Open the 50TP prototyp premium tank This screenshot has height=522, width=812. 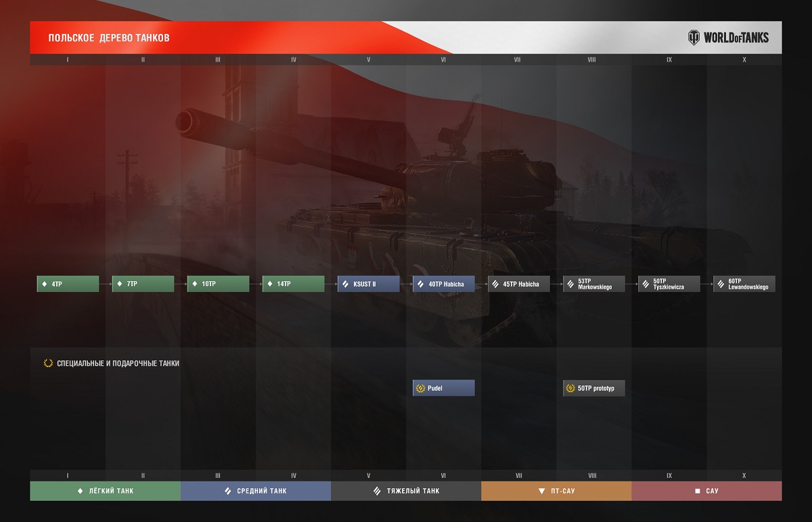(593, 388)
